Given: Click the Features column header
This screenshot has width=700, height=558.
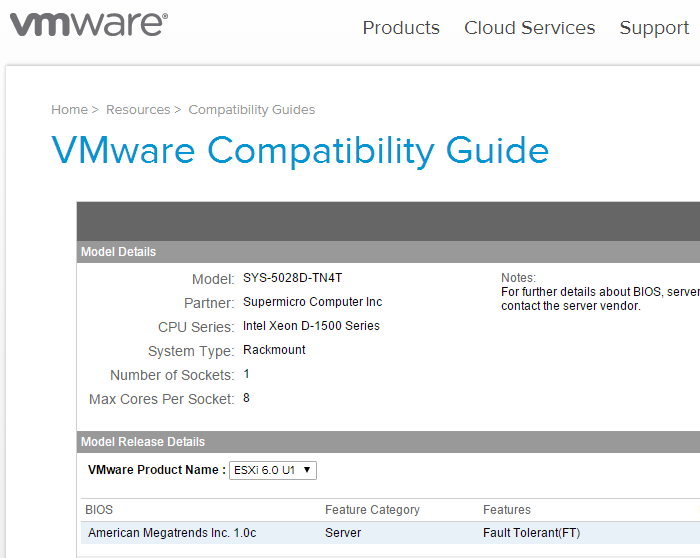Looking at the screenshot, I should [507, 510].
